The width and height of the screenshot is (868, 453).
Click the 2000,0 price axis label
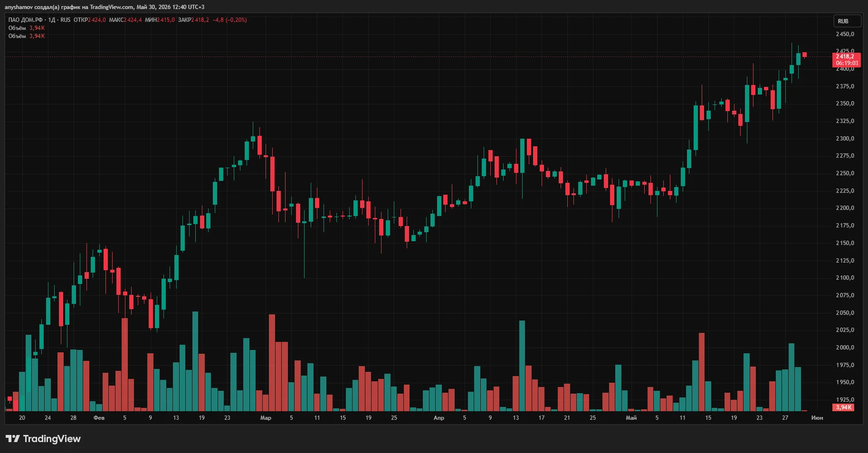click(845, 348)
